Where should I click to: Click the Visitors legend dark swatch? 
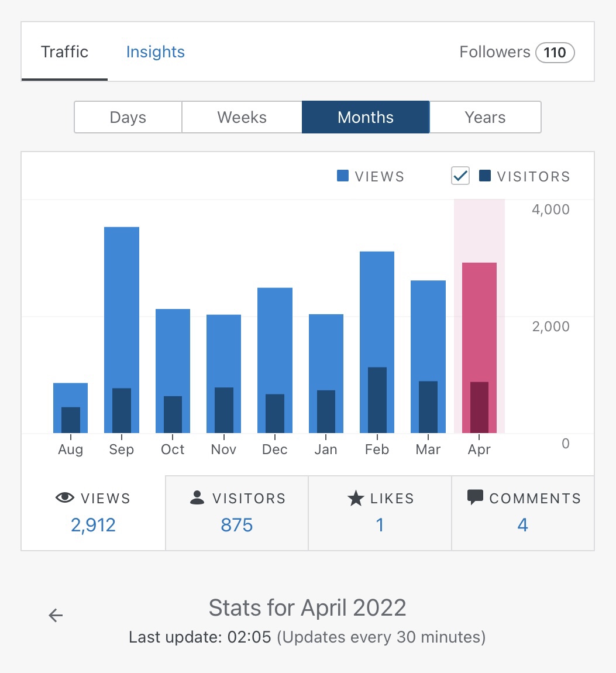click(x=484, y=176)
